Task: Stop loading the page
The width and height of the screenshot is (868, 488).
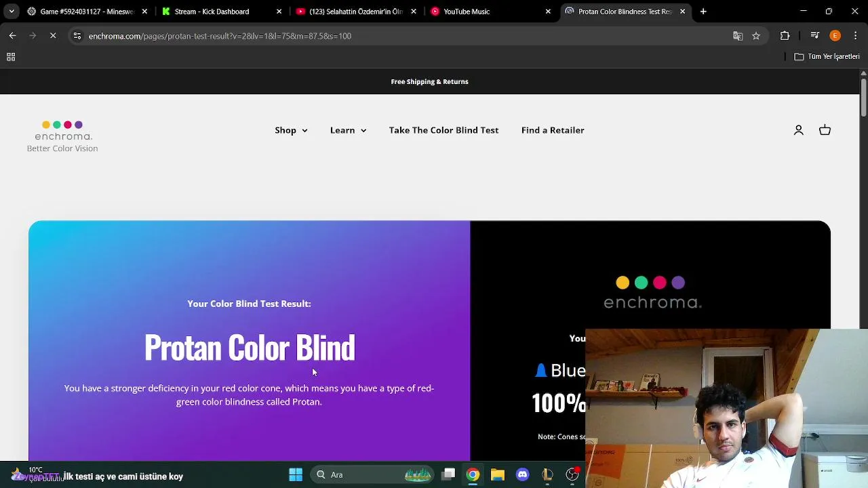Action: click(53, 35)
